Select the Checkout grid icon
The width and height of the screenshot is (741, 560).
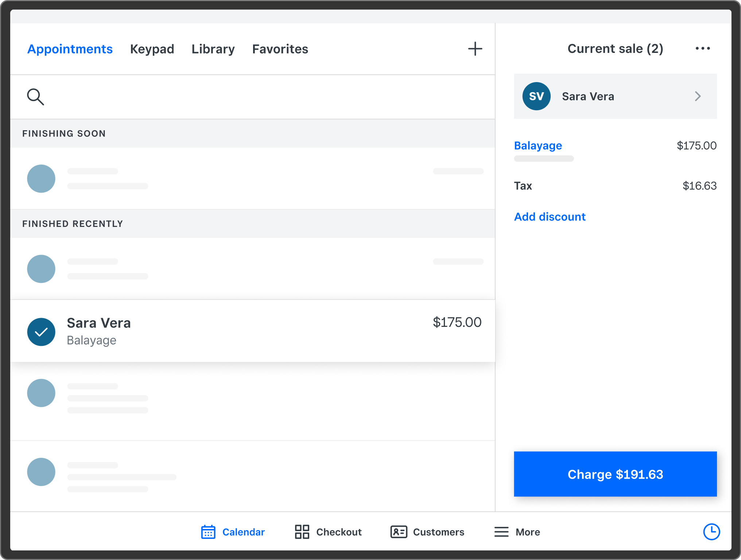(x=301, y=532)
